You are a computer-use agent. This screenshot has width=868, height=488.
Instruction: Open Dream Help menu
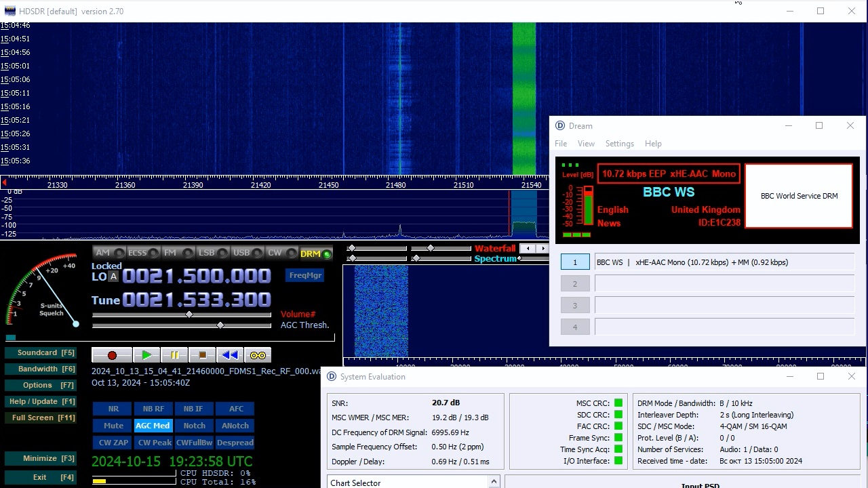coord(653,144)
